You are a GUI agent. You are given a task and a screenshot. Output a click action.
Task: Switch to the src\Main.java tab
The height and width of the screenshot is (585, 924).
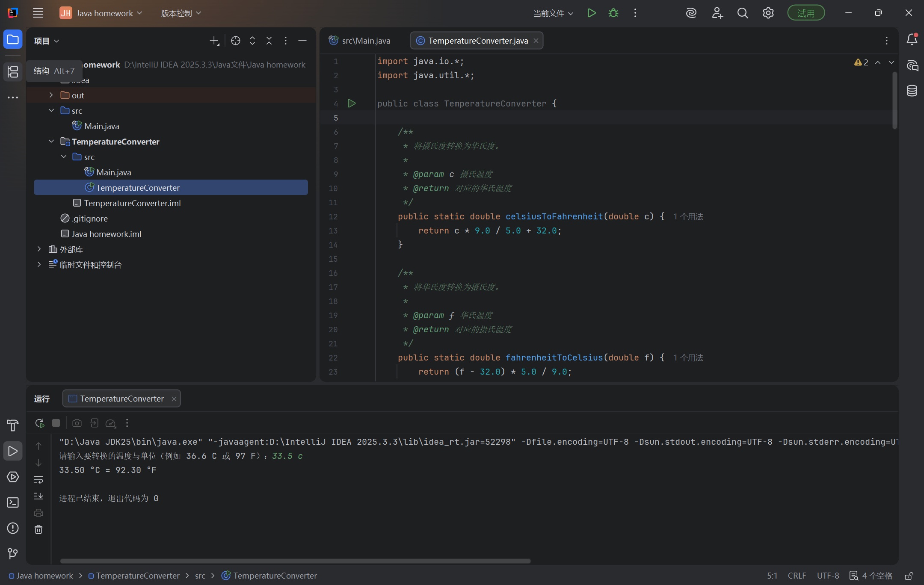(x=366, y=41)
